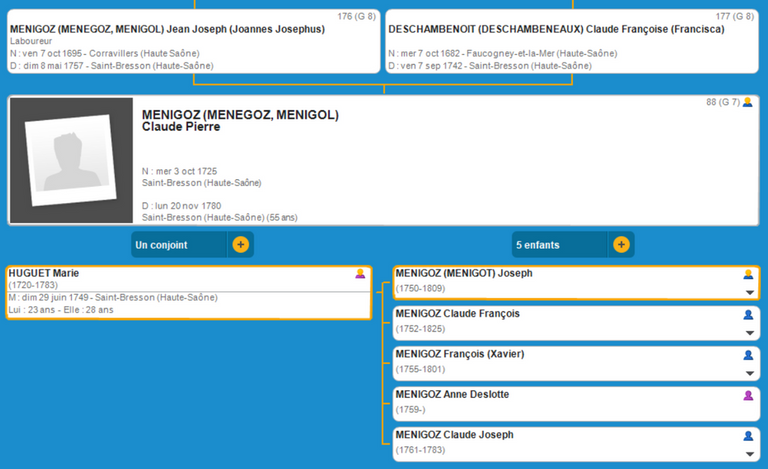Click the plus icon next to Un conjoint
Screen dimensions: 768x469
241,244
